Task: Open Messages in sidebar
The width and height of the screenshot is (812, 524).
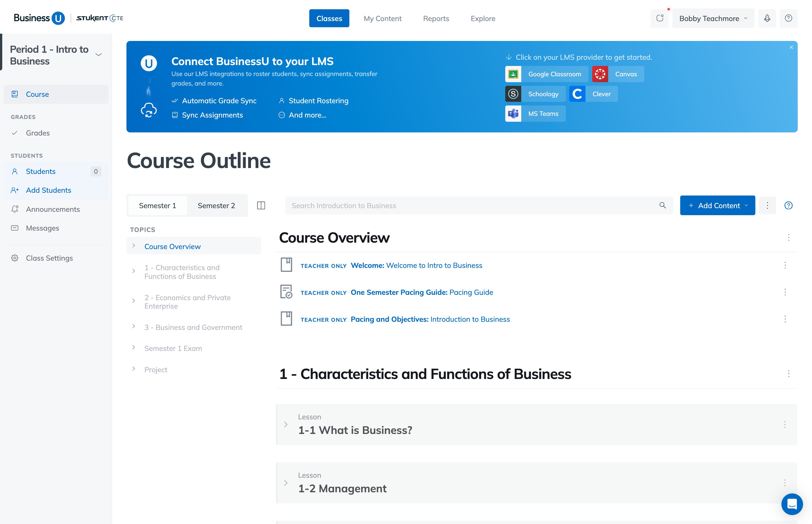Action: click(56, 228)
